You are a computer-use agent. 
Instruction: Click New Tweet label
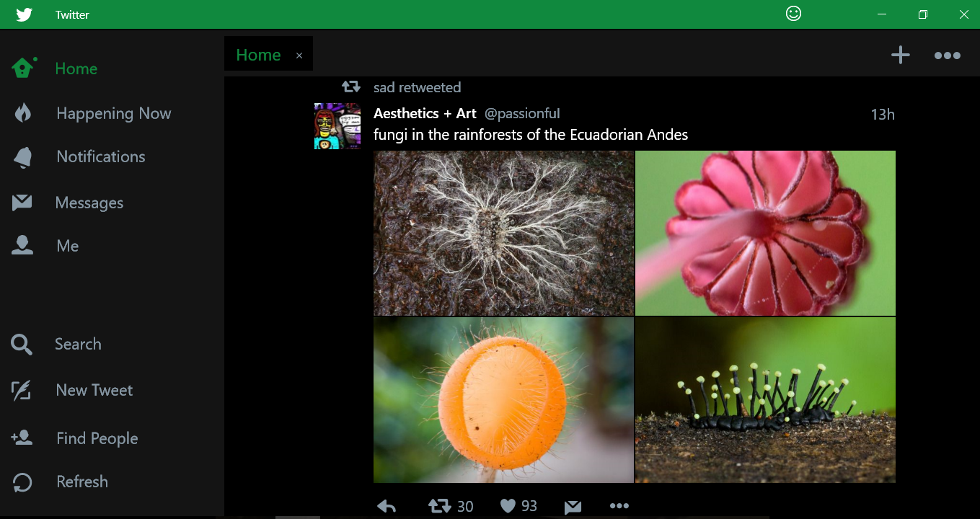tap(94, 390)
